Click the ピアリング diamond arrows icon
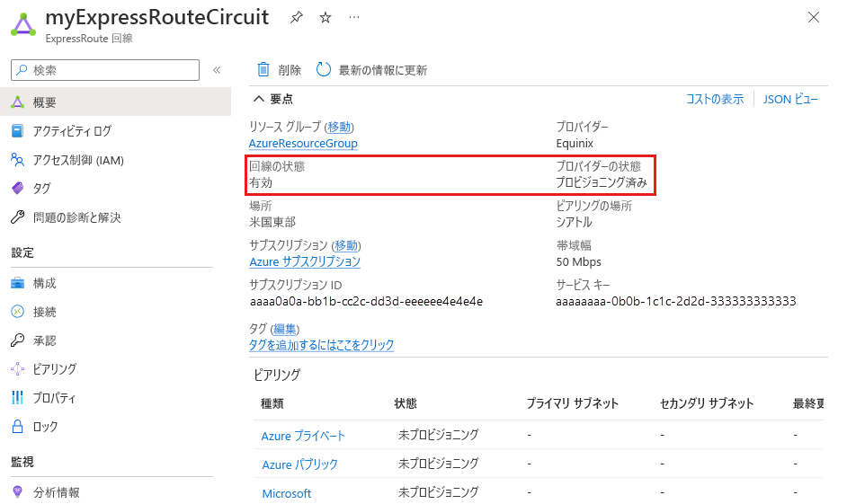 pos(17,368)
